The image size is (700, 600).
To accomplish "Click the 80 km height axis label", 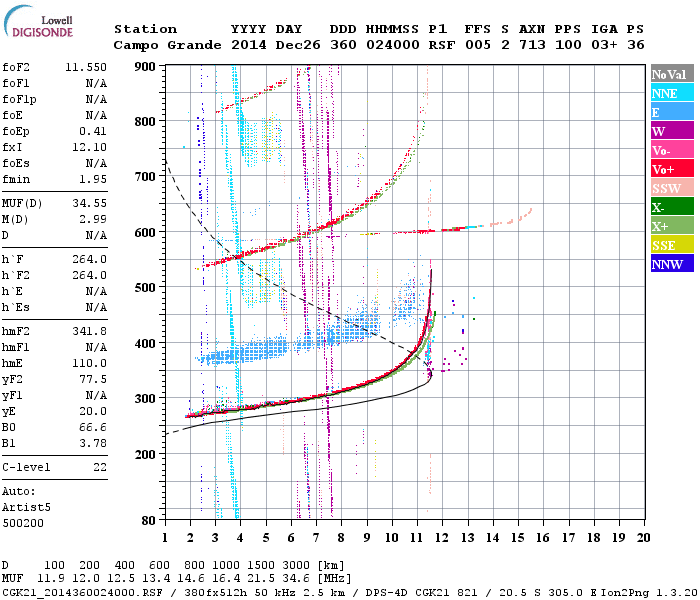I will [x=148, y=521].
